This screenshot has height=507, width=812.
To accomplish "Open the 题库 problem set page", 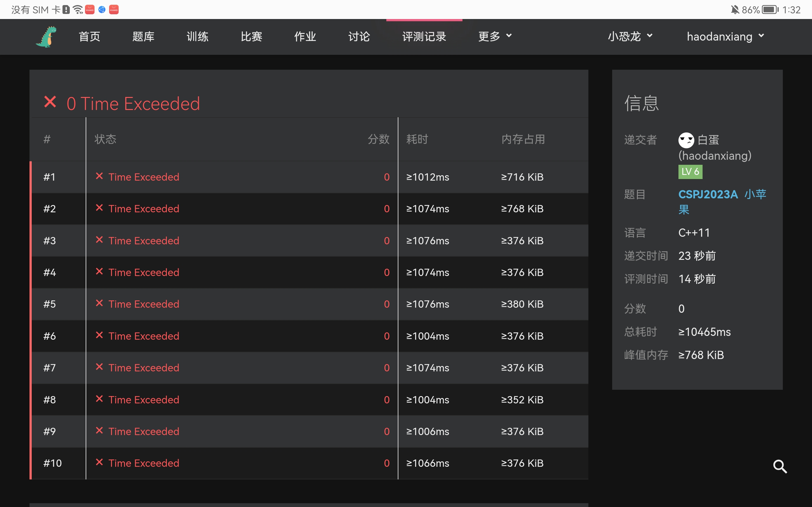I will pos(143,36).
